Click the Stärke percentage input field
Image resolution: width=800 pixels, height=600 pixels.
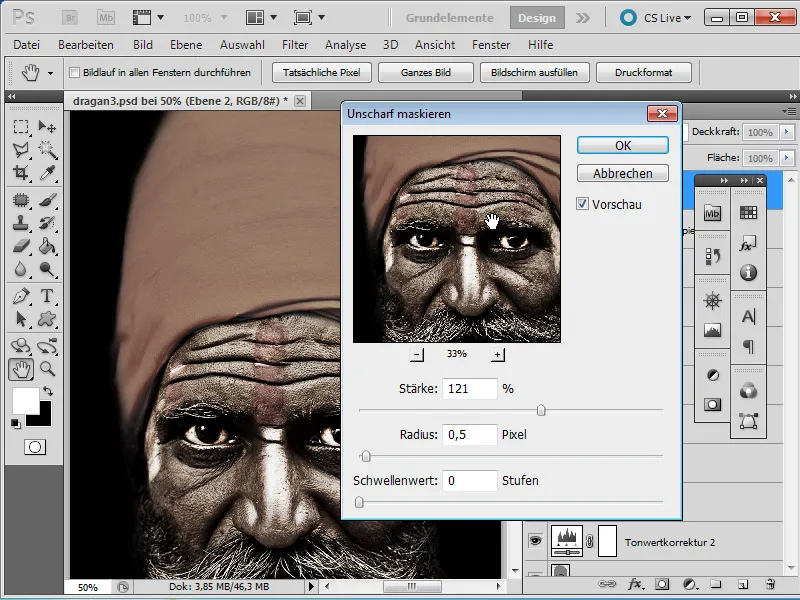click(469, 389)
